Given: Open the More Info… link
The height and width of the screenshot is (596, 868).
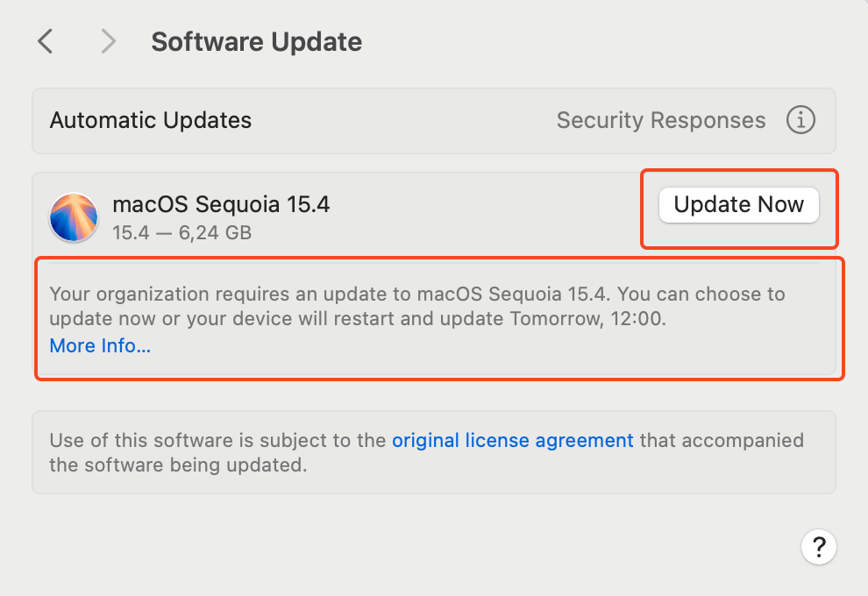Looking at the screenshot, I should [x=100, y=346].
